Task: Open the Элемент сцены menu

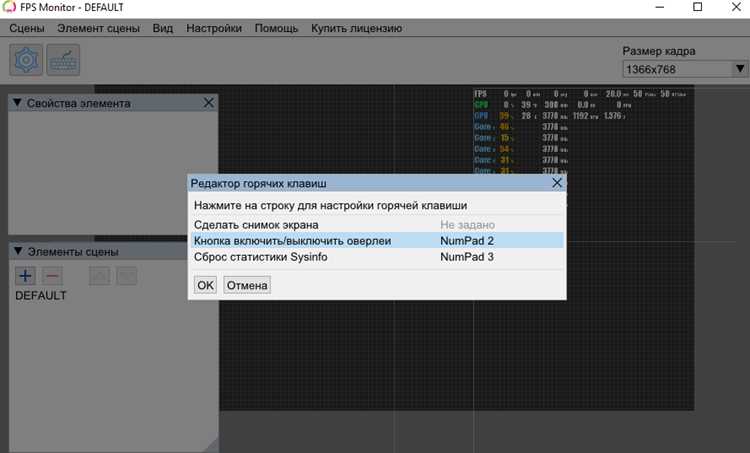Action: click(x=99, y=28)
